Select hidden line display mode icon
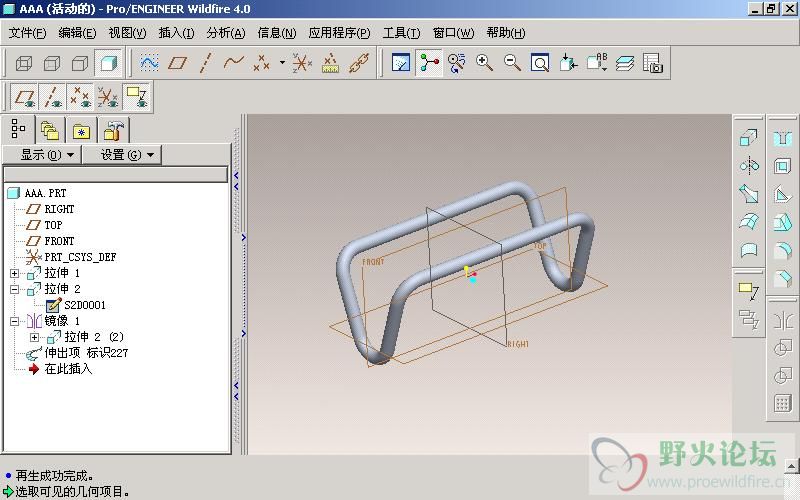 [52, 63]
